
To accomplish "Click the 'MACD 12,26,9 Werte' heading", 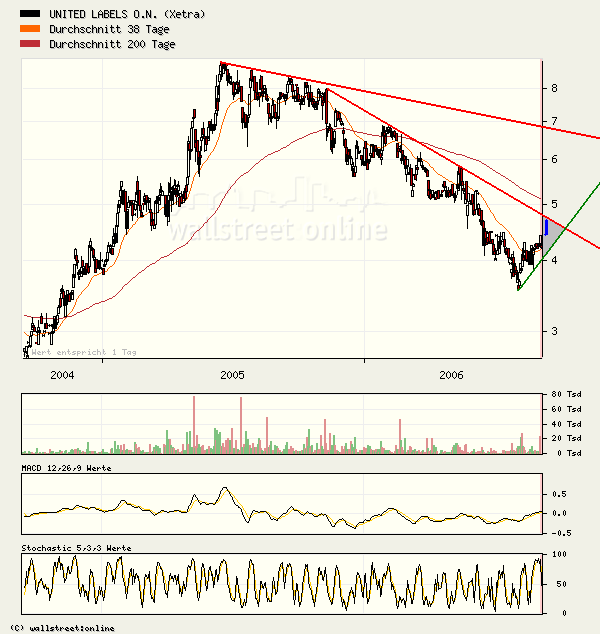I will tap(66, 468).
